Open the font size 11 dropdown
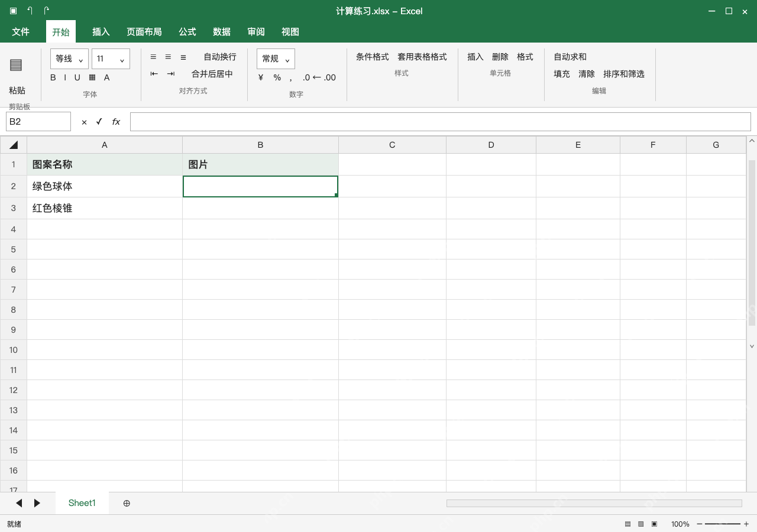Image resolution: width=757 pixels, height=532 pixels. [x=111, y=59]
